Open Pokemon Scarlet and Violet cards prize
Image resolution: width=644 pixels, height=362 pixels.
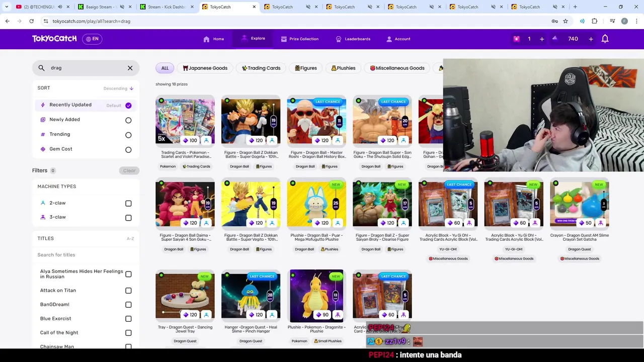185,121
